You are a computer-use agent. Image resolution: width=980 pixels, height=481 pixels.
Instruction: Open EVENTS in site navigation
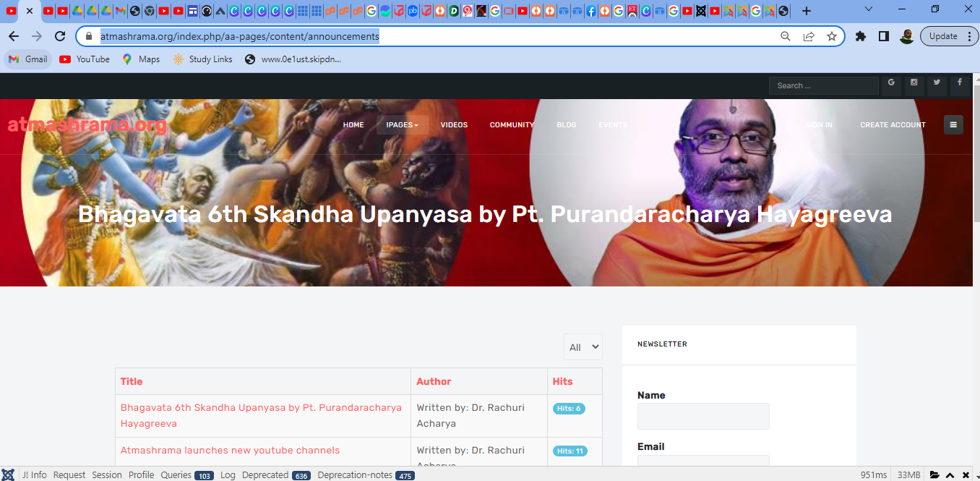pos(613,125)
